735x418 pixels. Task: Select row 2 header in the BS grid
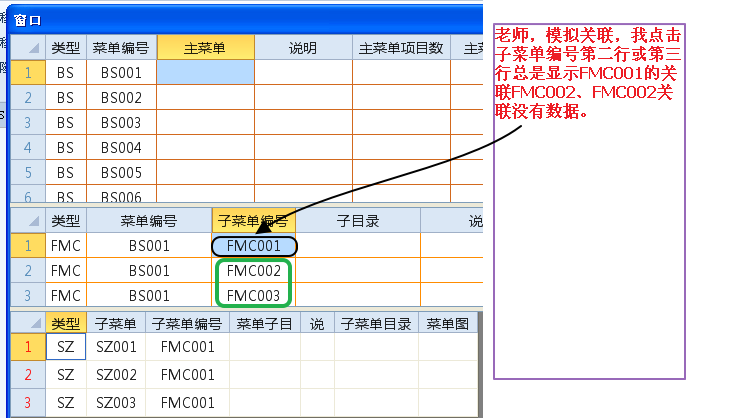28,97
